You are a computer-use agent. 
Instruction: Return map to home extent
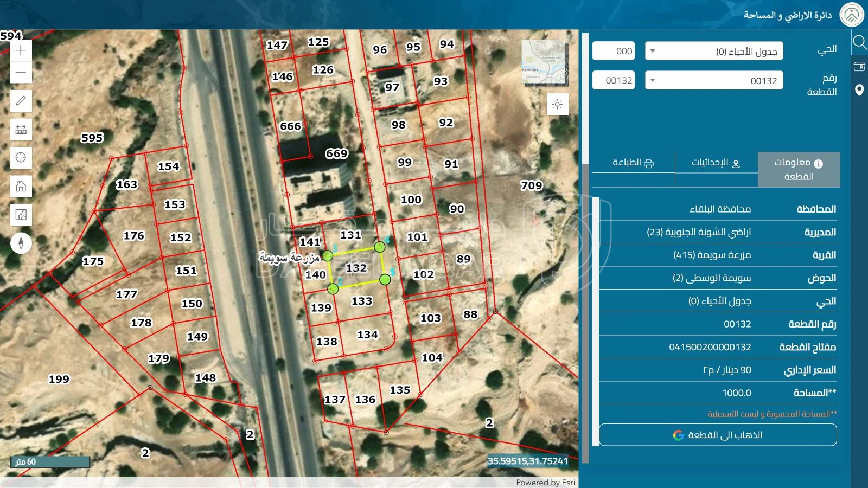click(x=21, y=186)
